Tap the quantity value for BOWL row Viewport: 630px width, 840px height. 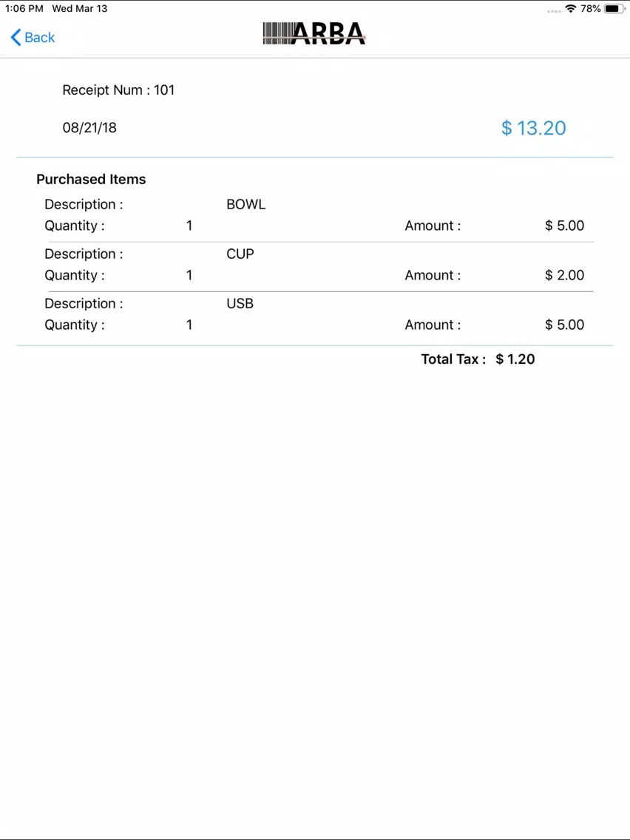coord(189,226)
